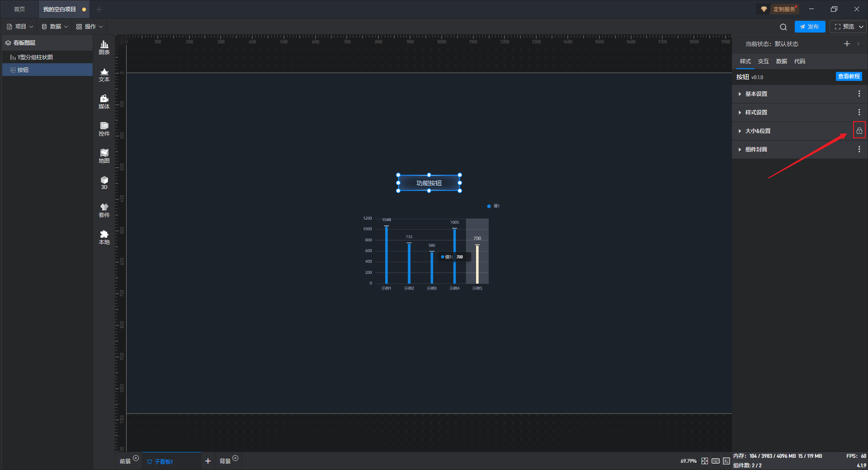Viewport: 868px width, 470px height.
Task: Click the 值1 legend item on chart
Action: 493,206
